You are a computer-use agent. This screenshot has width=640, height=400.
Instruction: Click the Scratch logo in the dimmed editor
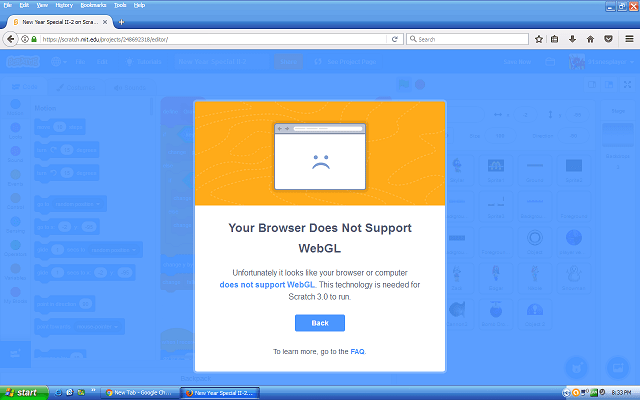[x=23, y=62]
